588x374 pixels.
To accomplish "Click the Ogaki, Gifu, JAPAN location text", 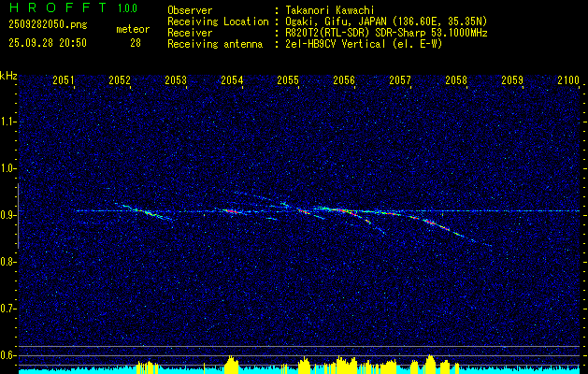I will tap(386, 22).
